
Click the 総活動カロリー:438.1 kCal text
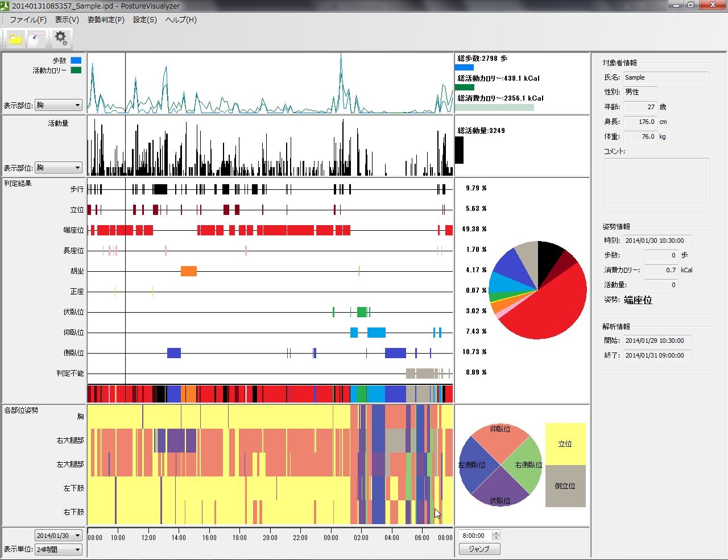(499, 78)
